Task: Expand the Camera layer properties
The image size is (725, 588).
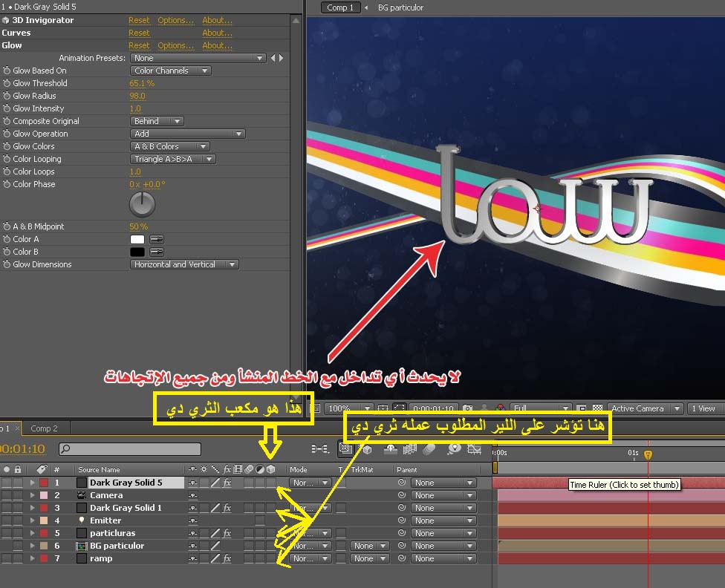Action: [x=33, y=495]
